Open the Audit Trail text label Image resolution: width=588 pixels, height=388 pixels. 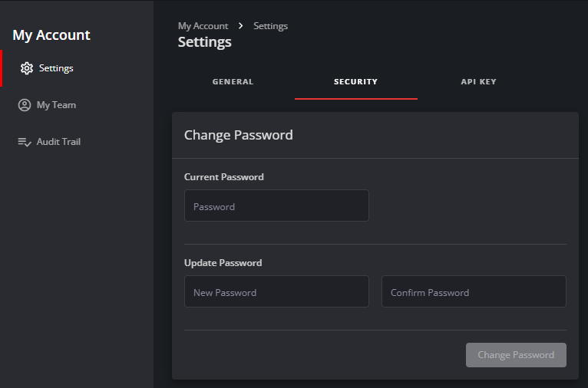[58, 142]
